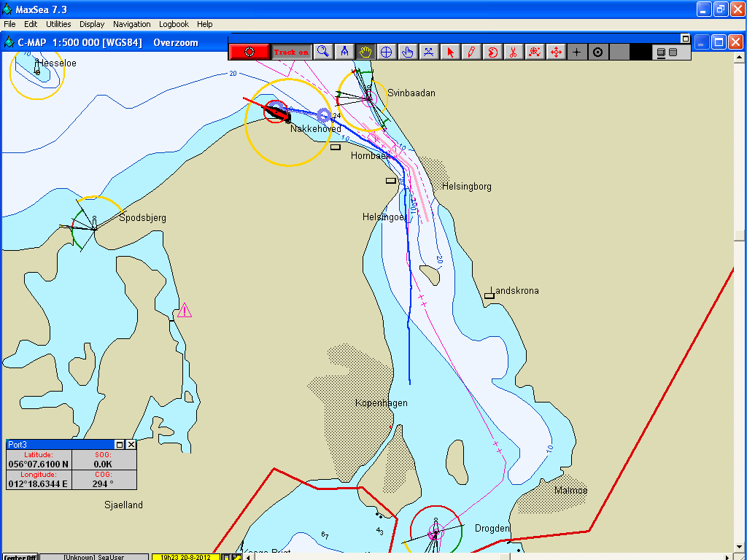
Task: Click the Kopenhagen label on chart
Action: tap(381, 402)
